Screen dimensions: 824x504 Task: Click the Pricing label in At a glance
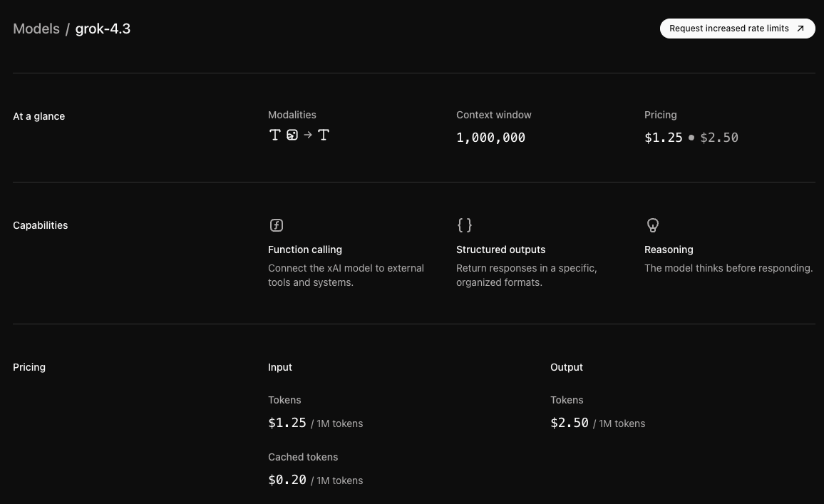point(661,115)
